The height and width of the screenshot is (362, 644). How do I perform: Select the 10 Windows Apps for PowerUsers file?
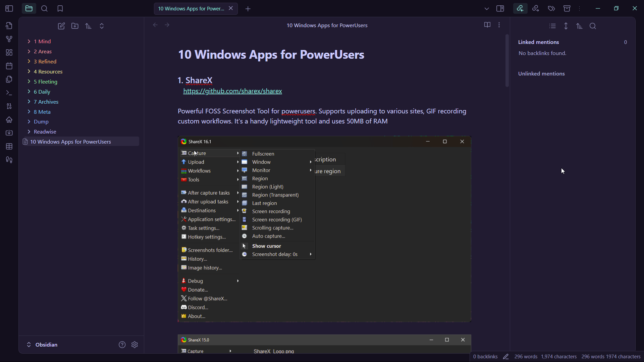click(80, 142)
